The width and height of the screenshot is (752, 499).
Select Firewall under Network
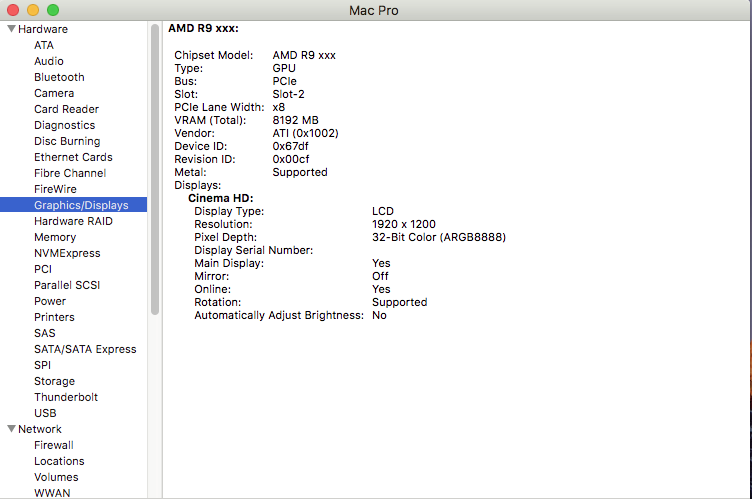pyautogui.click(x=54, y=445)
